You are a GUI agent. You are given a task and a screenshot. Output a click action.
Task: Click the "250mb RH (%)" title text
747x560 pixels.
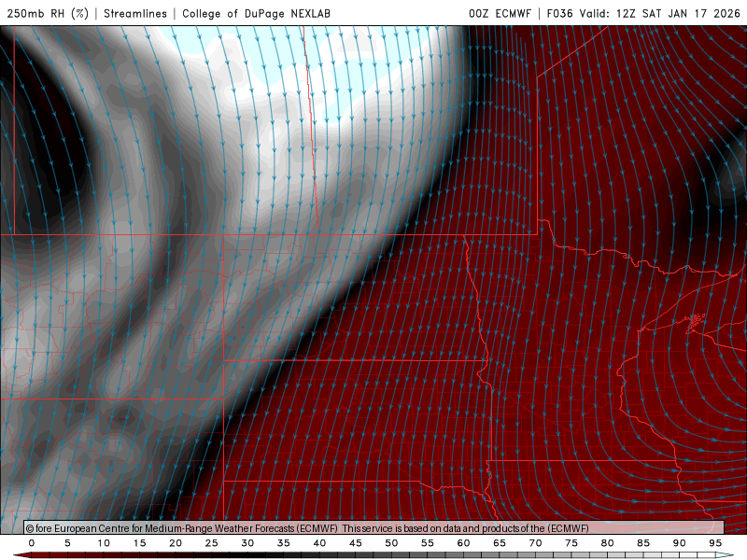[x=48, y=13]
